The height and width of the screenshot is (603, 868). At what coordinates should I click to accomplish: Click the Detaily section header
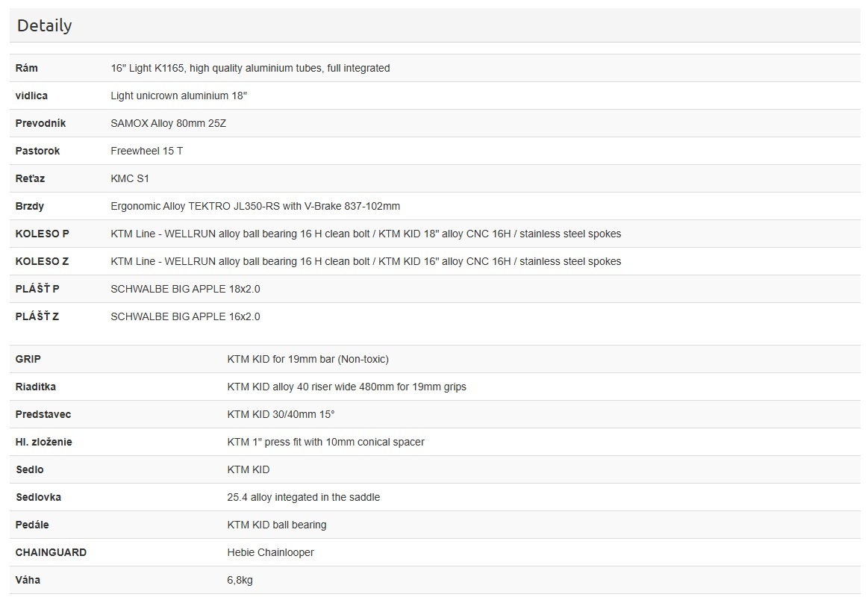(45, 25)
